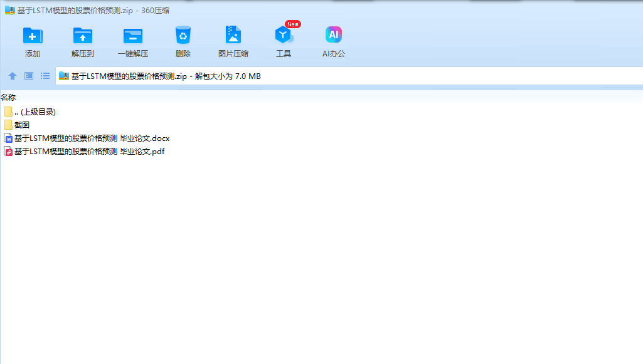This screenshot has height=364, width=643.
Task: Click the PDF icon of the pdf file
Action: (8, 152)
